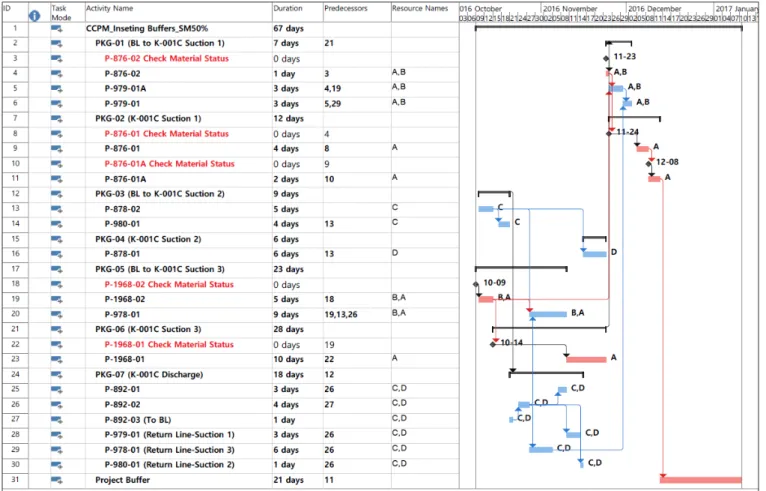Select CCPM_Inseting Buffers_SM50% summary task name

(x=147, y=29)
